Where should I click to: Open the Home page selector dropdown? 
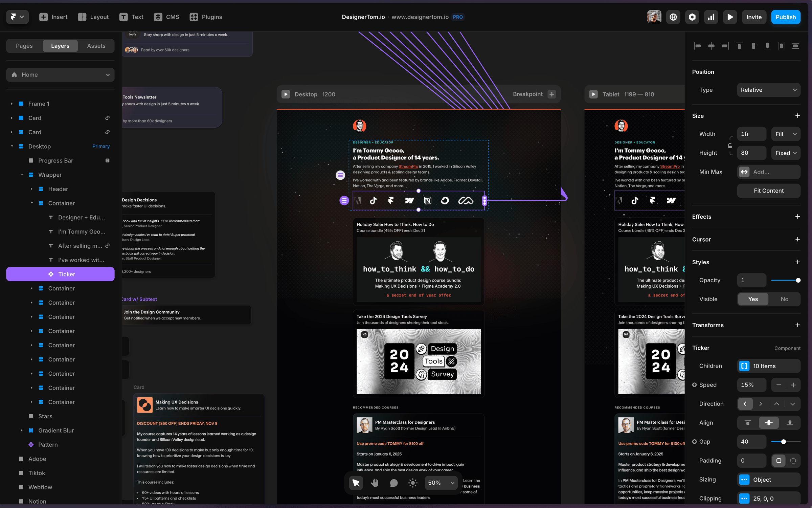[x=60, y=74]
